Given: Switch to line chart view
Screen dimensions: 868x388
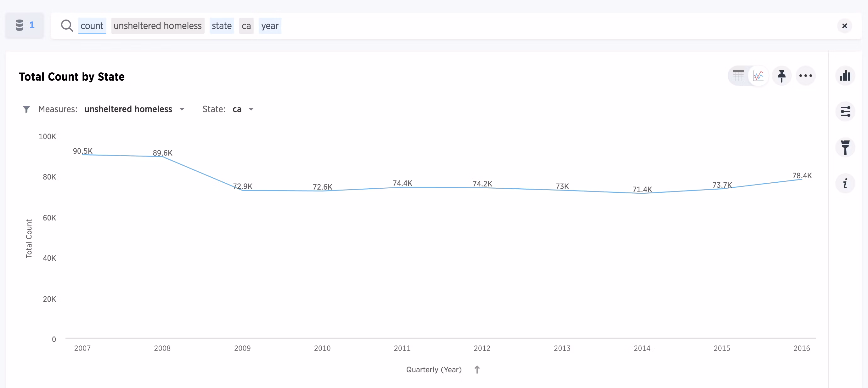Looking at the screenshot, I should (758, 76).
